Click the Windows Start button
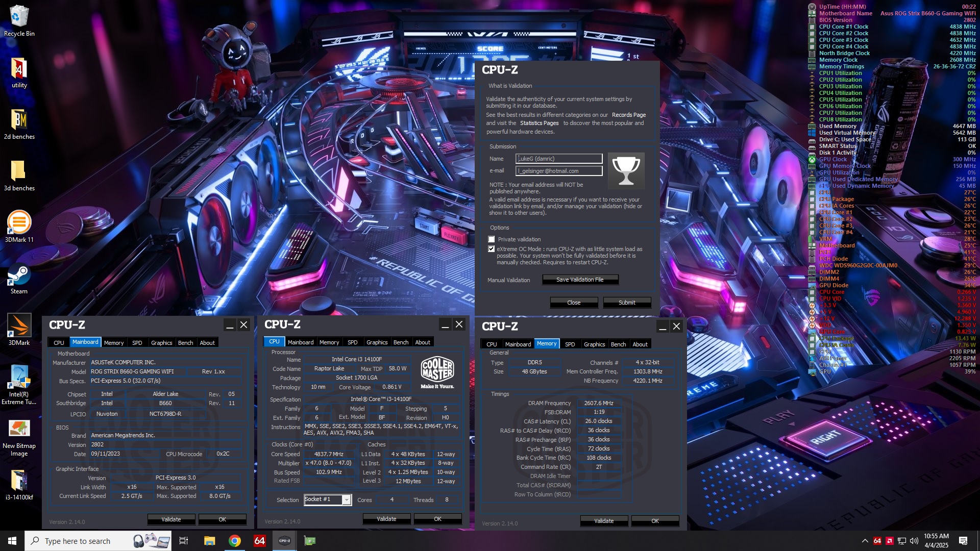The width and height of the screenshot is (980, 551). pyautogui.click(x=12, y=541)
